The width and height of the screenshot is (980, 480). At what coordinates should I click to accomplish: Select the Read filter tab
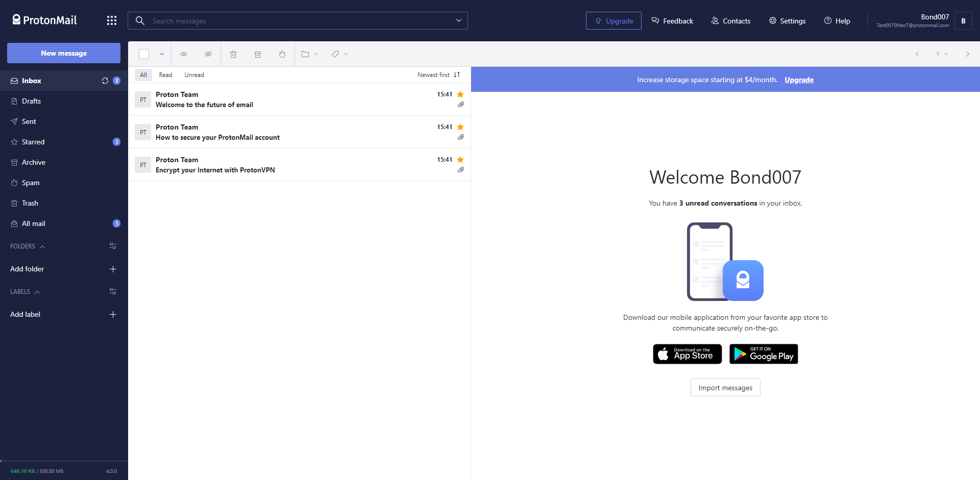(x=165, y=75)
